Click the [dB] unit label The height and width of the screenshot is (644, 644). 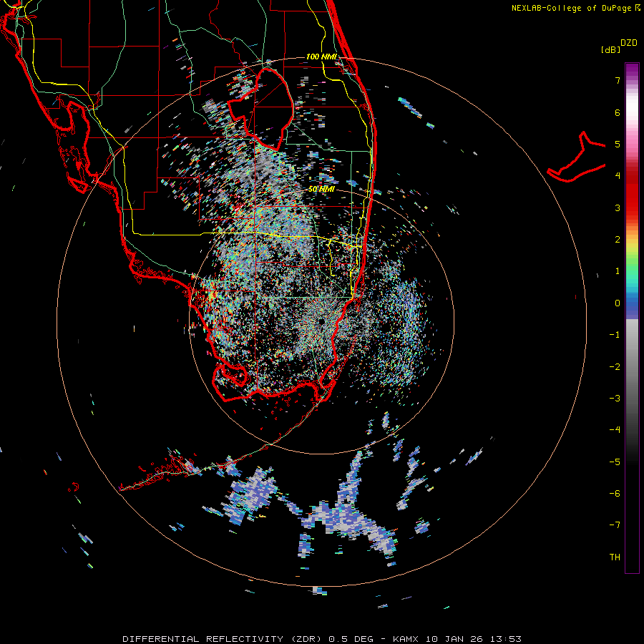(610, 49)
